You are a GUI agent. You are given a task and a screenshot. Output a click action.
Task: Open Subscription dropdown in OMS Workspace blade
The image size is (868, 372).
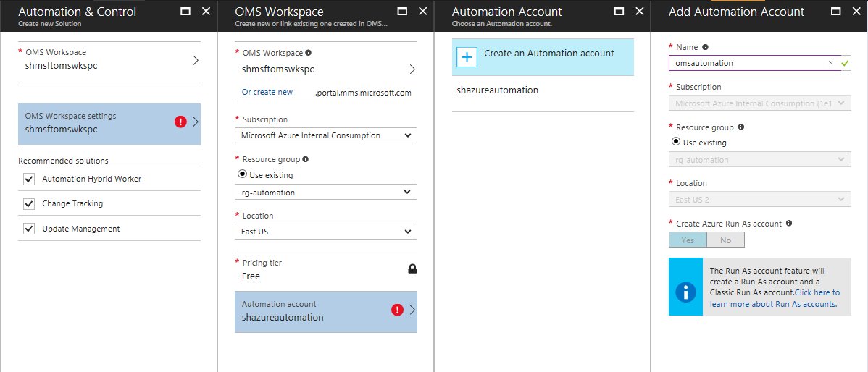325,135
